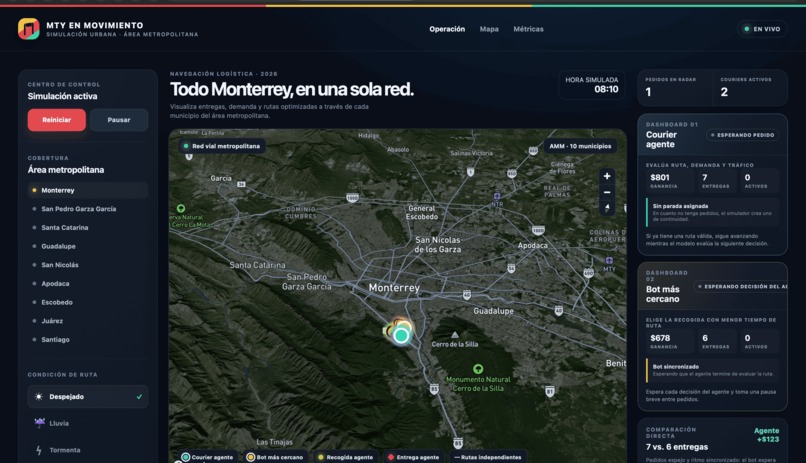Zoom out on the map with minus
Viewport: 806px width, 463px height.
coord(607,192)
